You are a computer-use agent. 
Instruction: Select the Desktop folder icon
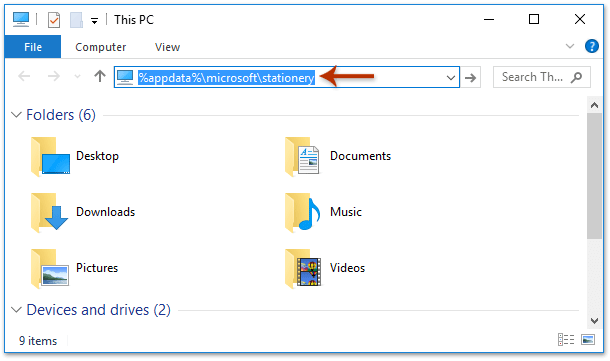pos(50,156)
